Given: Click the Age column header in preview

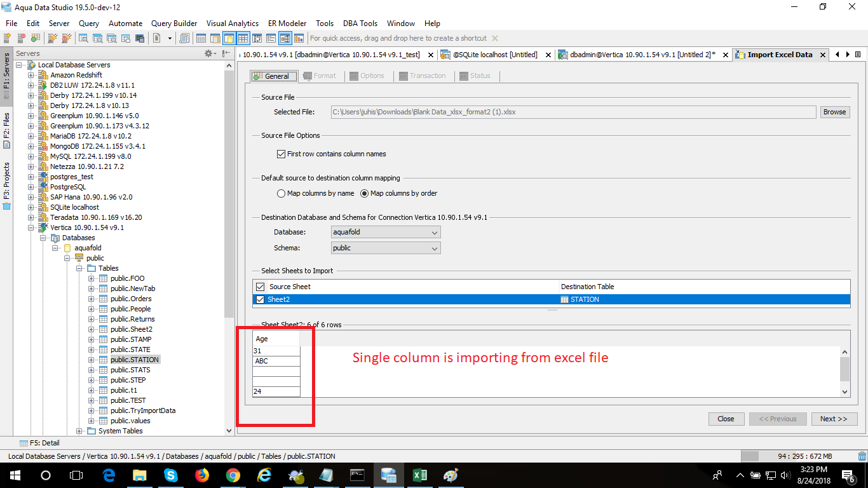Looking at the screenshot, I should tap(276, 339).
